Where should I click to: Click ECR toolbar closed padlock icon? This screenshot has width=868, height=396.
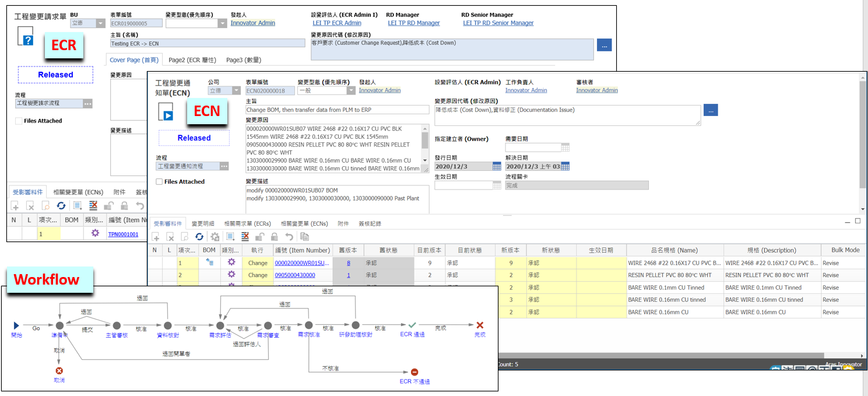pos(124,206)
